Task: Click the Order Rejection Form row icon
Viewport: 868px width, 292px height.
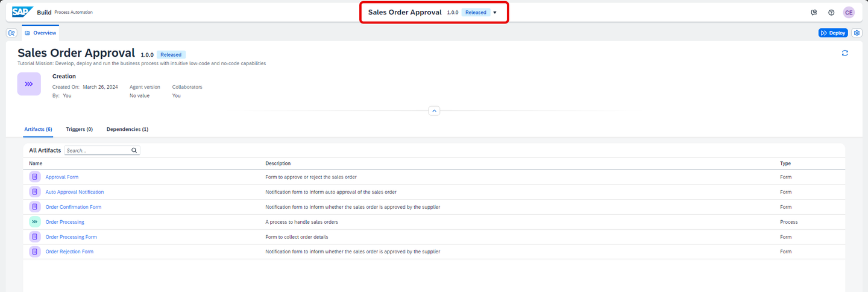Action: coord(35,252)
